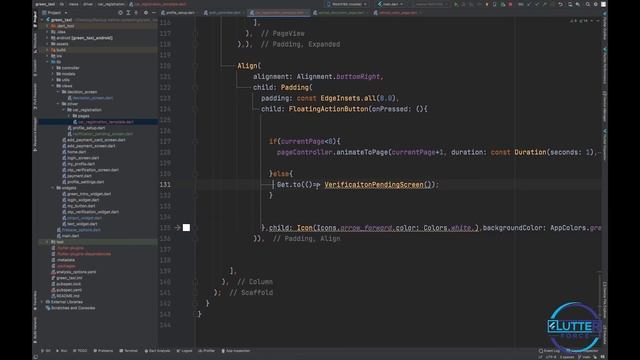Click Select Opened File icon in Project panel

(x=120, y=13)
